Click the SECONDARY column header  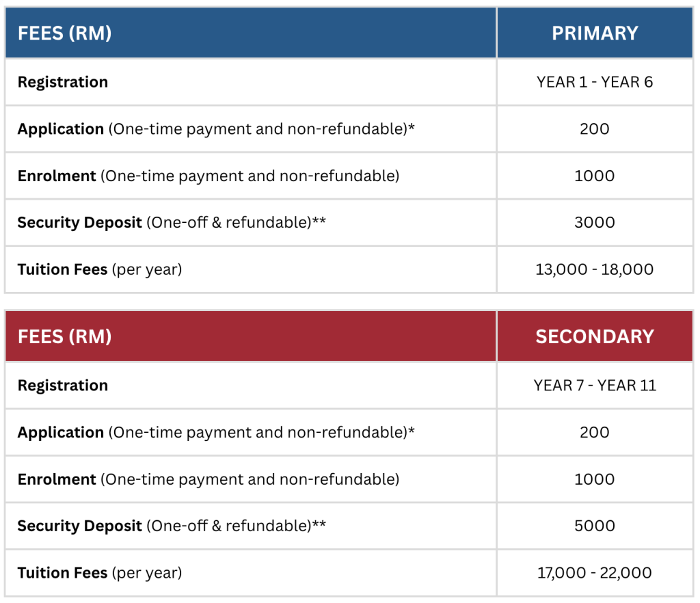595,336
